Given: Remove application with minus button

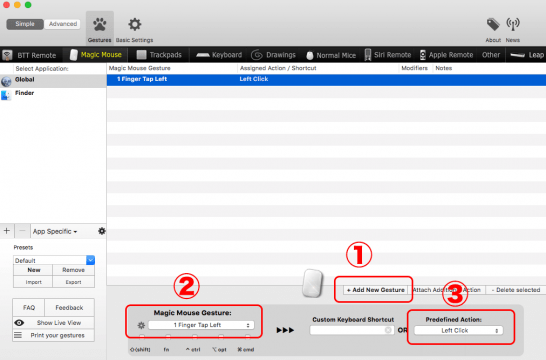Looking at the screenshot, I should [22, 231].
